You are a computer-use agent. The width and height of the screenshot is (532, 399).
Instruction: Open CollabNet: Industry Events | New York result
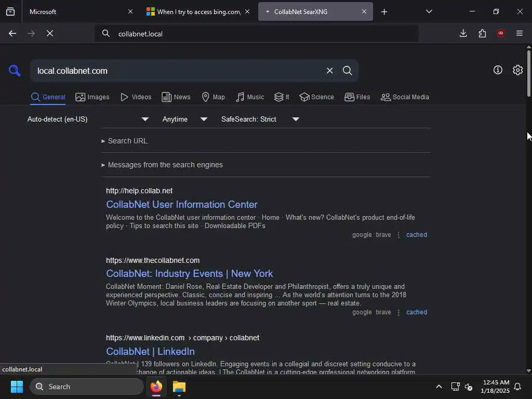189,273
